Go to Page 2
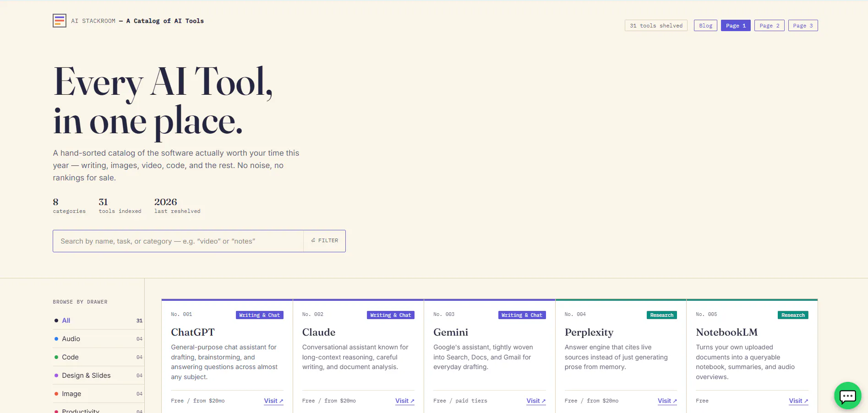Viewport: 868px width, 413px height. [770, 26]
